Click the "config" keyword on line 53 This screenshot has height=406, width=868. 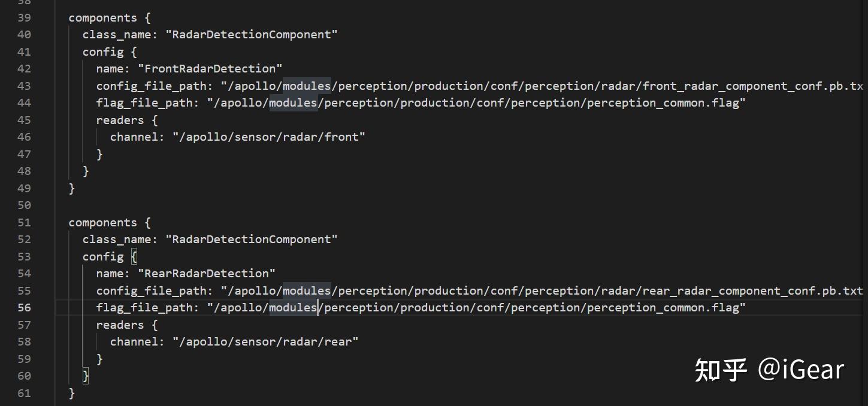(103, 256)
